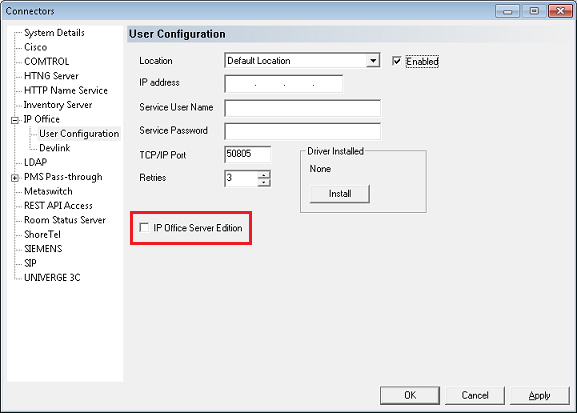Expand the PMS Pass-through tree node
The width and height of the screenshot is (577, 413).
(15, 178)
